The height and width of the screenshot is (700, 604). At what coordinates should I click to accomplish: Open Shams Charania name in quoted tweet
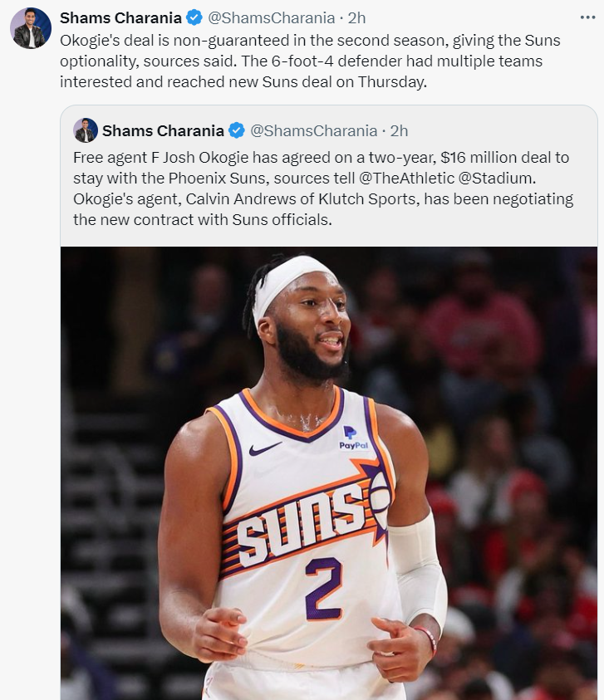pos(163,131)
